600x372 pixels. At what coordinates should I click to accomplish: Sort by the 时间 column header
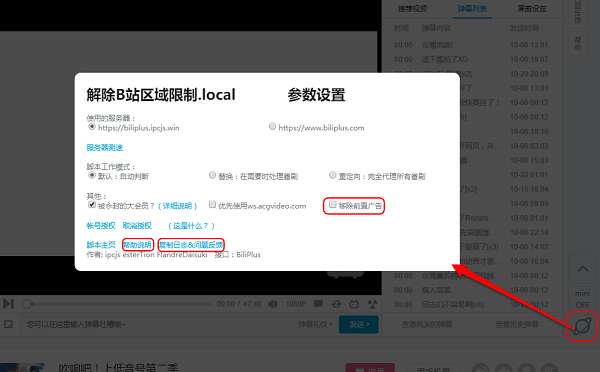click(401, 28)
